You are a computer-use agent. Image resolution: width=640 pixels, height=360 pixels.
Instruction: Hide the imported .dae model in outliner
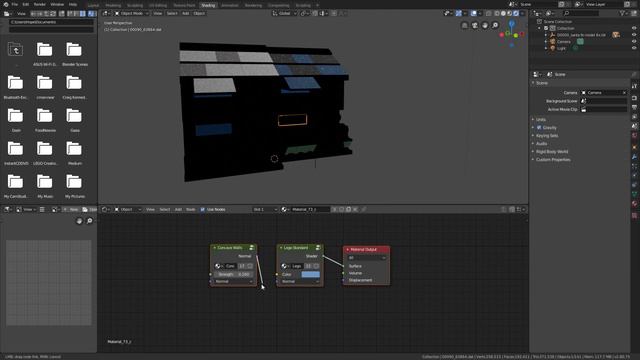[634, 35]
